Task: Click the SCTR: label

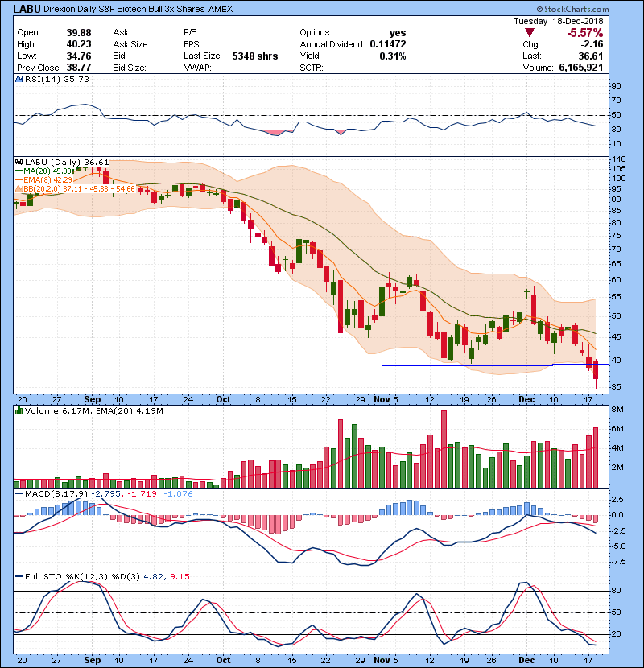Action: point(312,68)
